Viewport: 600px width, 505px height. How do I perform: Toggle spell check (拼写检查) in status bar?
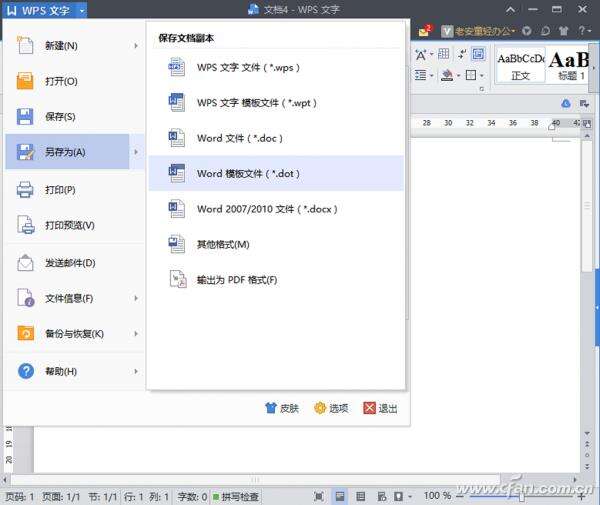(236, 497)
